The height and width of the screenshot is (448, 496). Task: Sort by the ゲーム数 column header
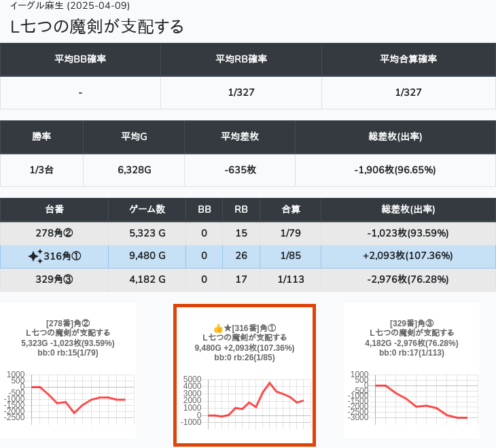pos(147,210)
